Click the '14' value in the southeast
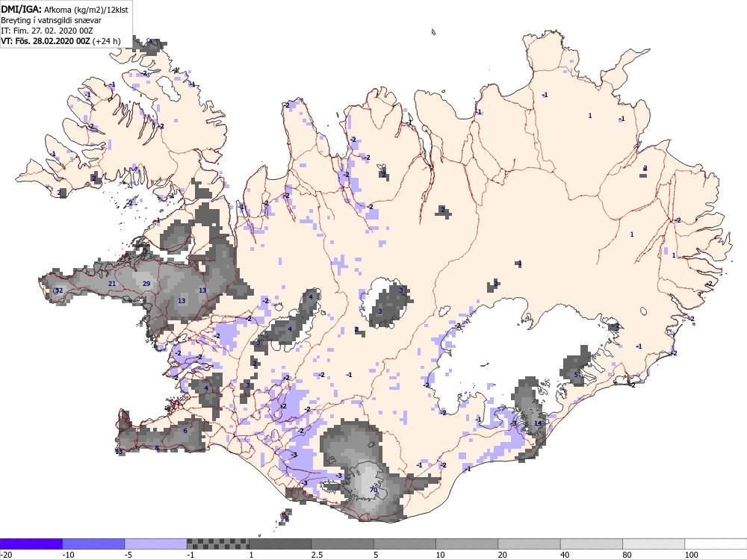This screenshot has width=747, height=560. click(x=538, y=423)
